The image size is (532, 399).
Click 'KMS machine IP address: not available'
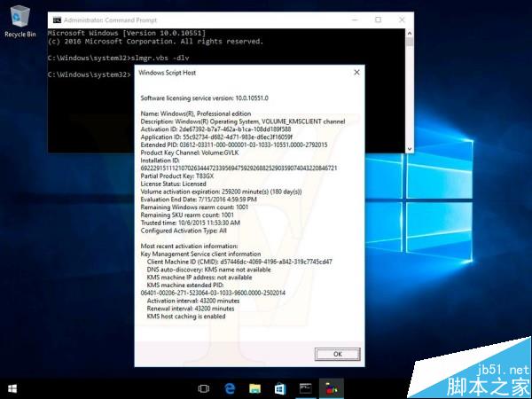[x=199, y=278]
